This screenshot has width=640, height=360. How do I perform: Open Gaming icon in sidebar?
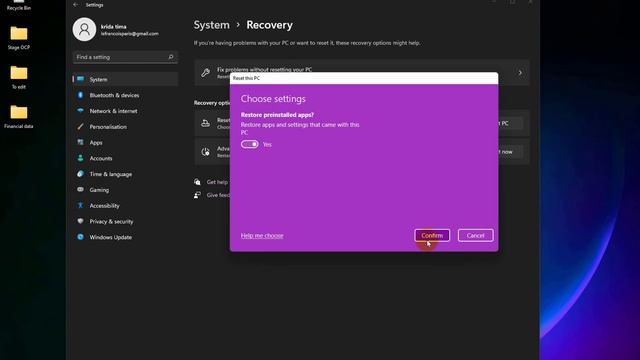(80, 190)
